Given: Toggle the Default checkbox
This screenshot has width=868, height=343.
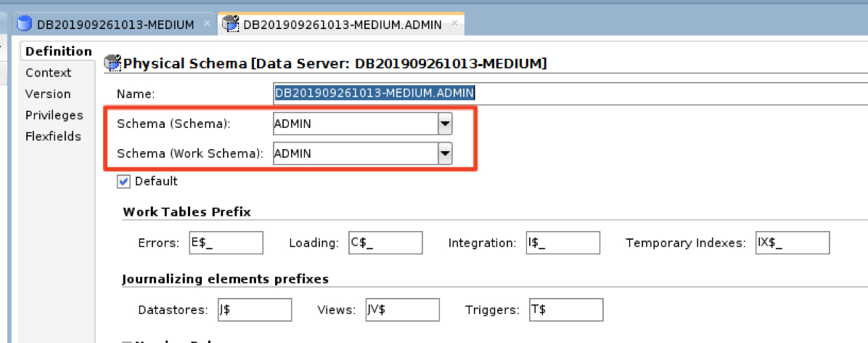Looking at the screenshot, I should click(124, 181).
